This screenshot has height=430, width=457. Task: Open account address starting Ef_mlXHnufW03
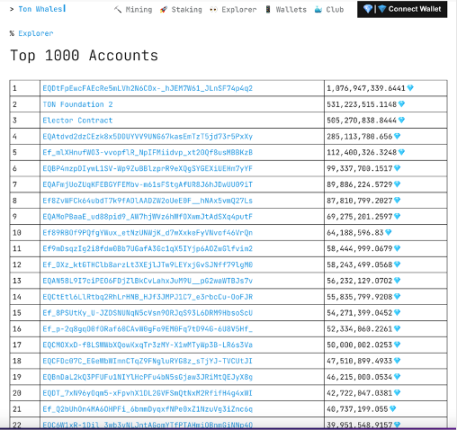[x=147, y=152]
